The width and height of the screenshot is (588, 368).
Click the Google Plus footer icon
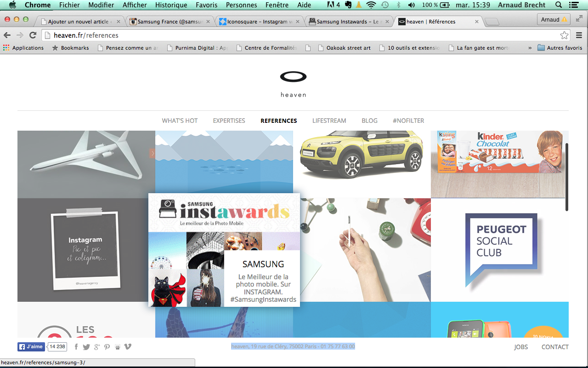(x=96, y=347)
